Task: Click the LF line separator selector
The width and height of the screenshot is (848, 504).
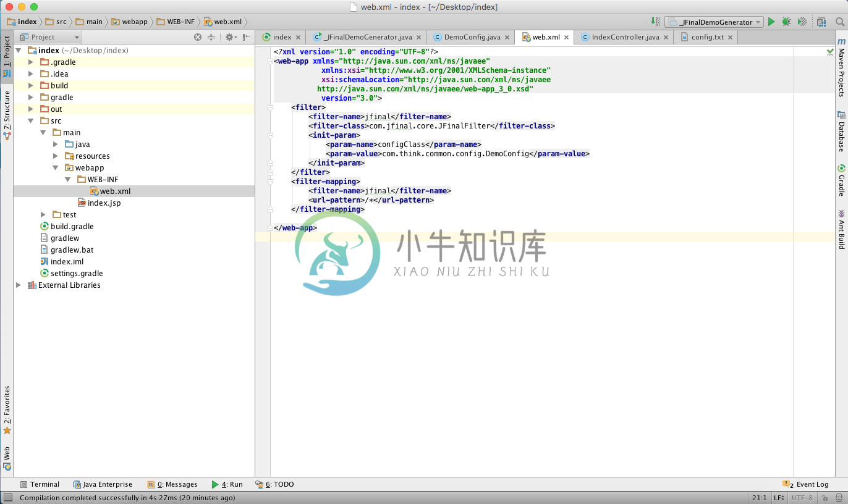Action: click(779, 497)
